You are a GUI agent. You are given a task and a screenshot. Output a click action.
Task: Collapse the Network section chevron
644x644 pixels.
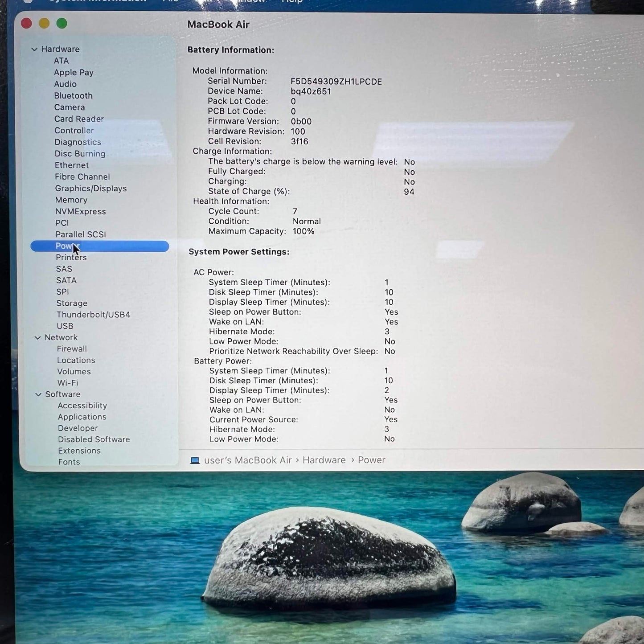coord(38,338)
